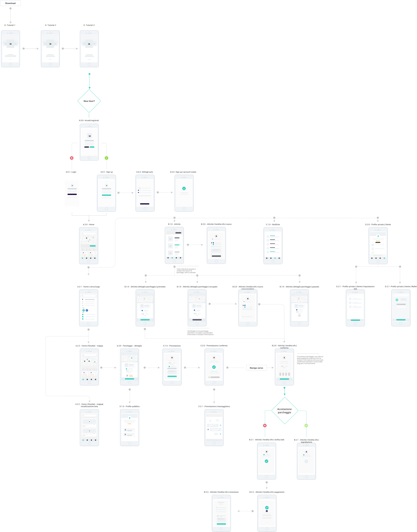Select the A.0.0 Accedi/registrati screen mockup

89,142
